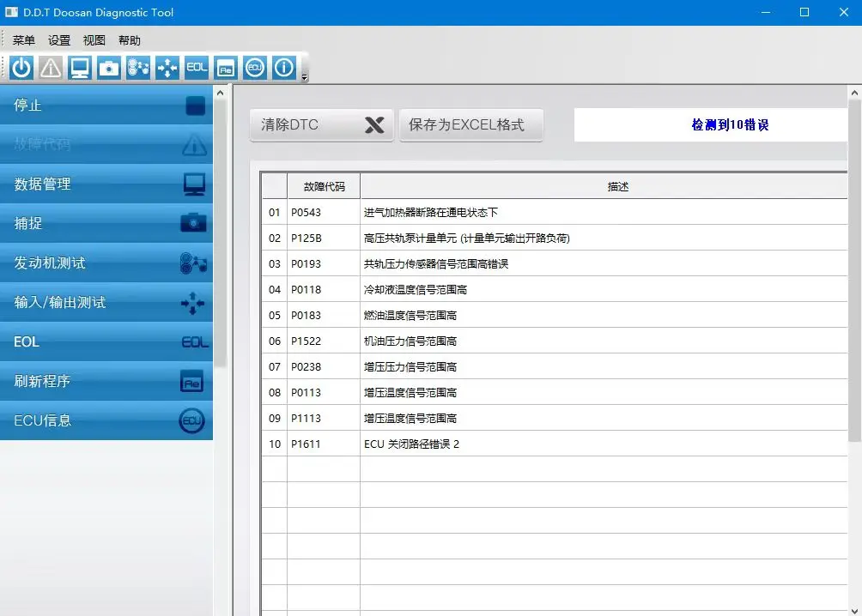Open the EOL sidebar entry
862x616 pixels.
pyautogui.click(x=106, y=341)
